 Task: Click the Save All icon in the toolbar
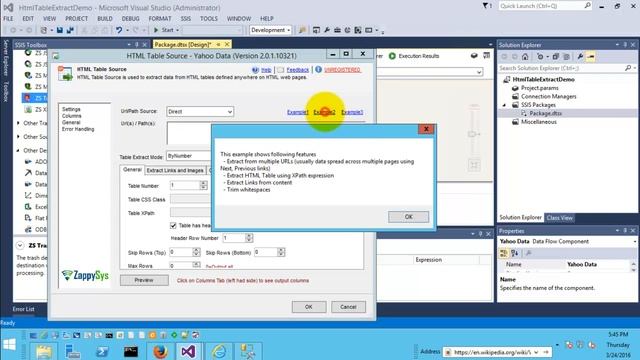[70, 30]
